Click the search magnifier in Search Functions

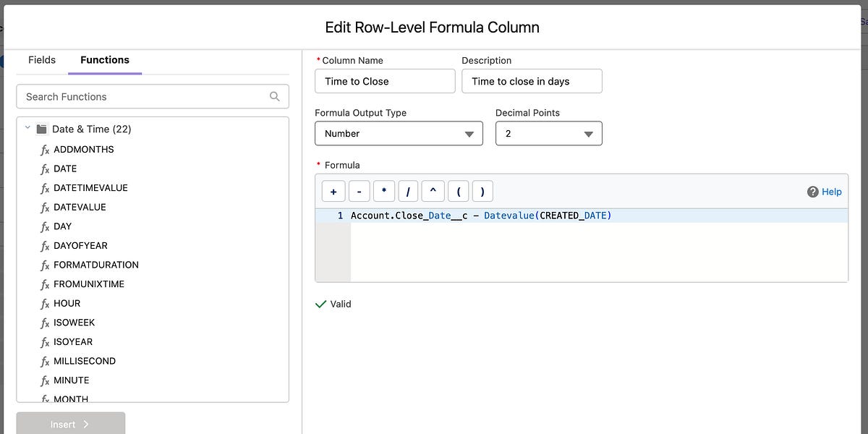(x=274, y=95)
